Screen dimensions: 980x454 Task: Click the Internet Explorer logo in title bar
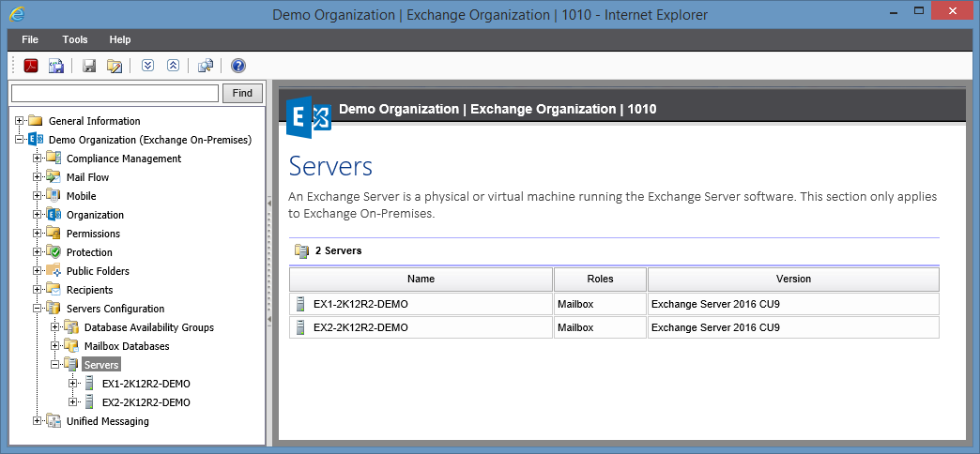18,13
